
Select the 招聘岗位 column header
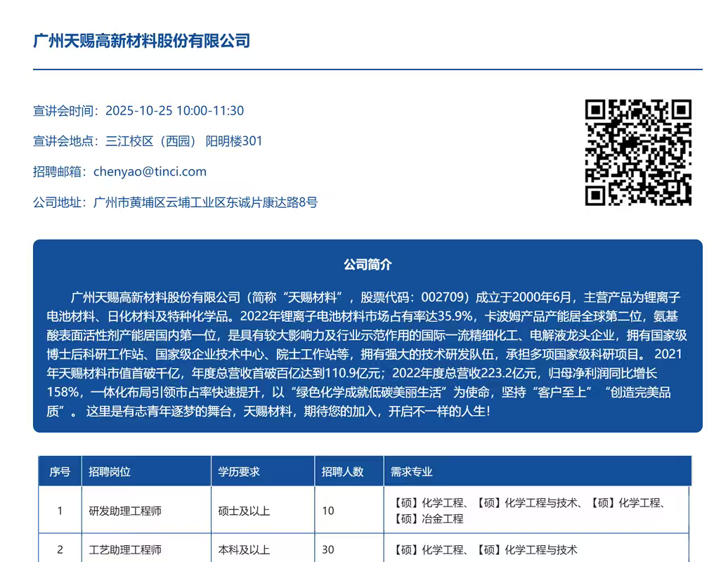[110, 471]
